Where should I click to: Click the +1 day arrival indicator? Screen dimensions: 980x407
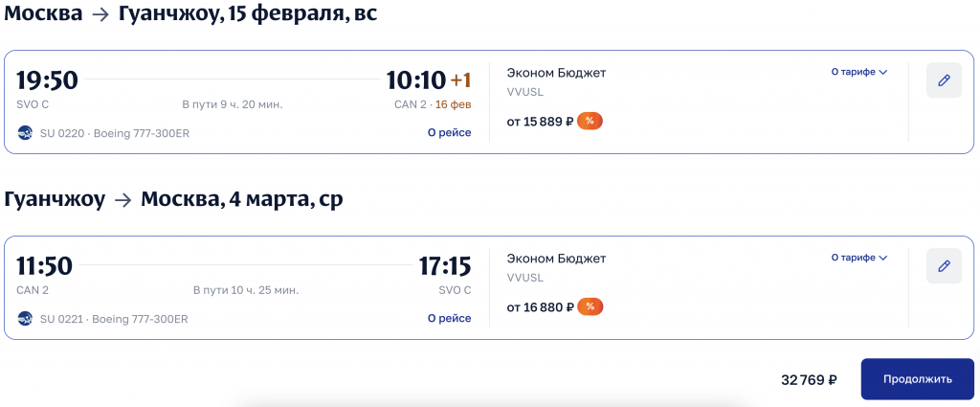click(x=461, y=80)
